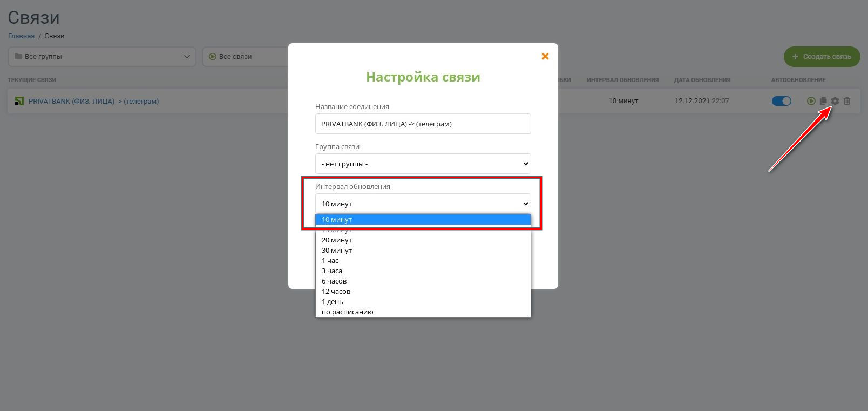This screenshot has height=411, width=868.
Task: Click the Текущие связи column header
Action: [x=32, y=80]
